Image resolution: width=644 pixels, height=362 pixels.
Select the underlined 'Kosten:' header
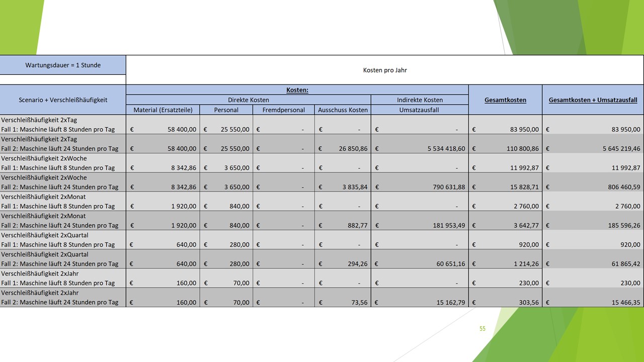(297, 90)
